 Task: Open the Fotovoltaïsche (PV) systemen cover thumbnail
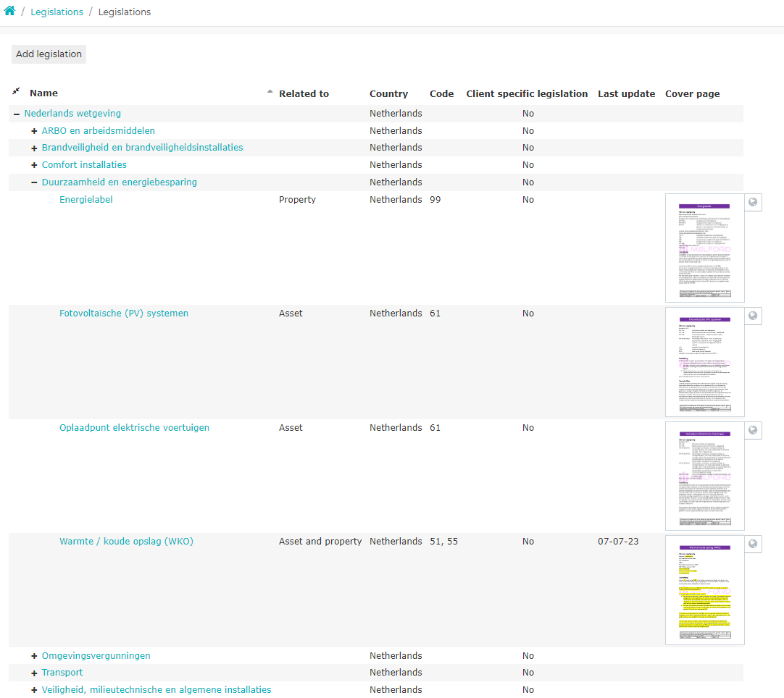pos(704,362)
